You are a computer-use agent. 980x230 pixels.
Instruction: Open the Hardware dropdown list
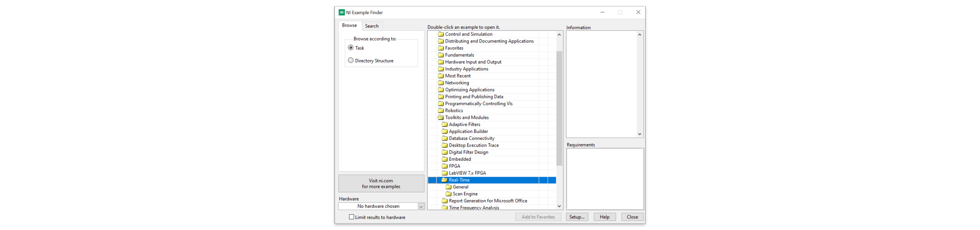tap(421, 206)
